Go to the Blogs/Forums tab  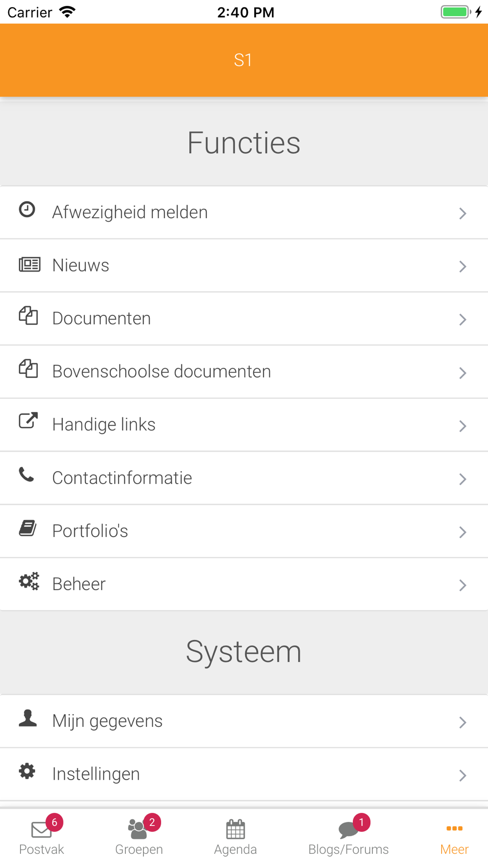point(348,837)
